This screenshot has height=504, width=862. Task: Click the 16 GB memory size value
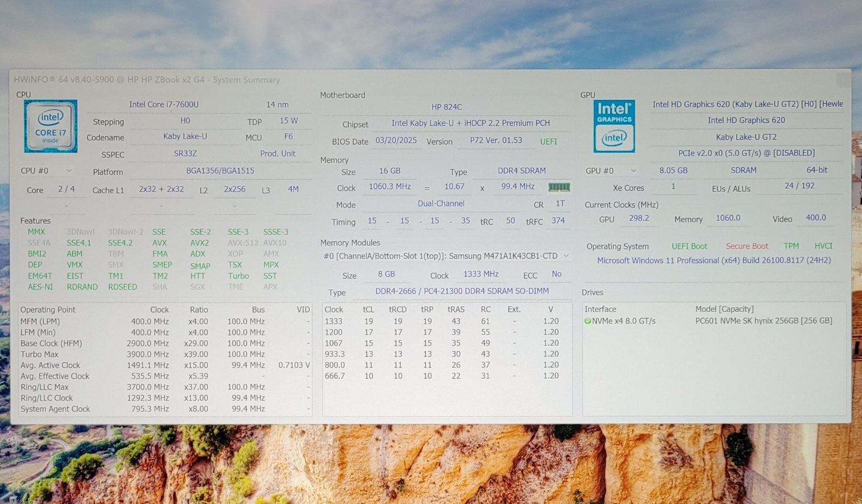(x=390, y=171)
